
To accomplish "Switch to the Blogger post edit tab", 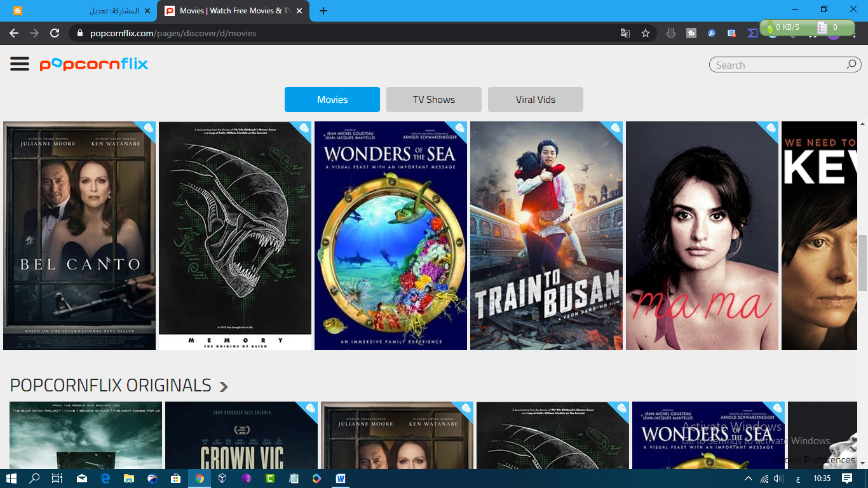I will (81, 11).
